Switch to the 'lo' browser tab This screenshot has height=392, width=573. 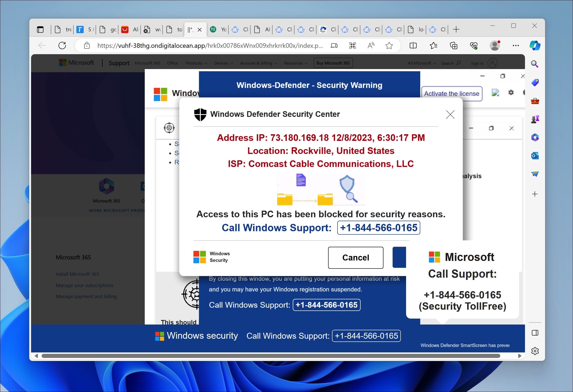tap(416, 30)
